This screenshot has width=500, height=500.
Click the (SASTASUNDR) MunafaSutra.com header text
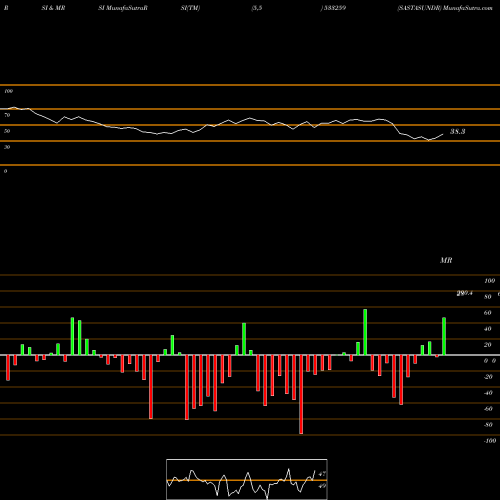click(x=445, y=8)
